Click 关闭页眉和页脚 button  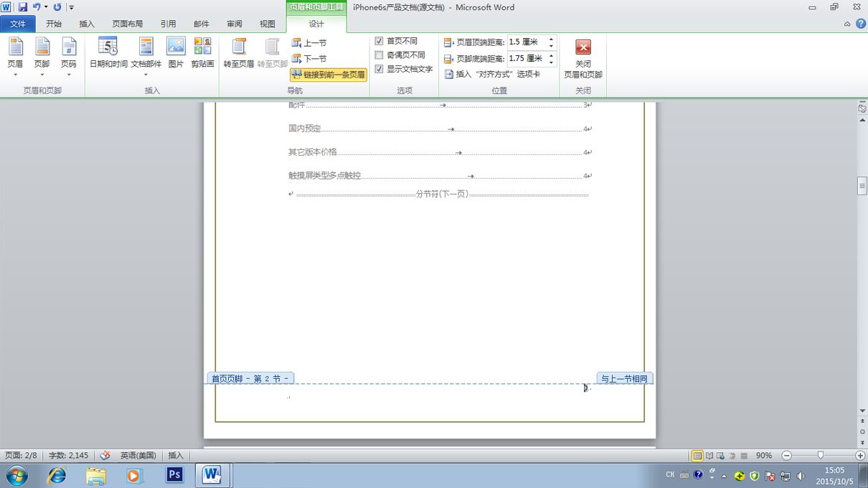point(583,57)
